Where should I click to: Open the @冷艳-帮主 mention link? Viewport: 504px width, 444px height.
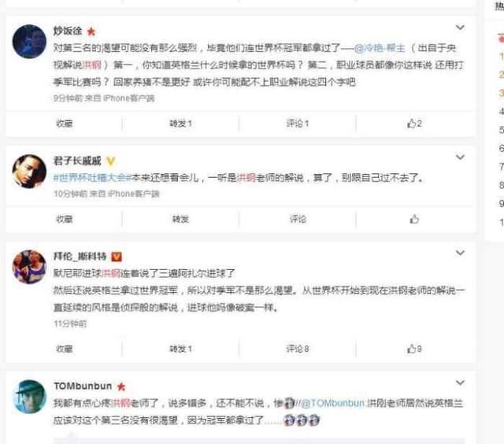380,48
